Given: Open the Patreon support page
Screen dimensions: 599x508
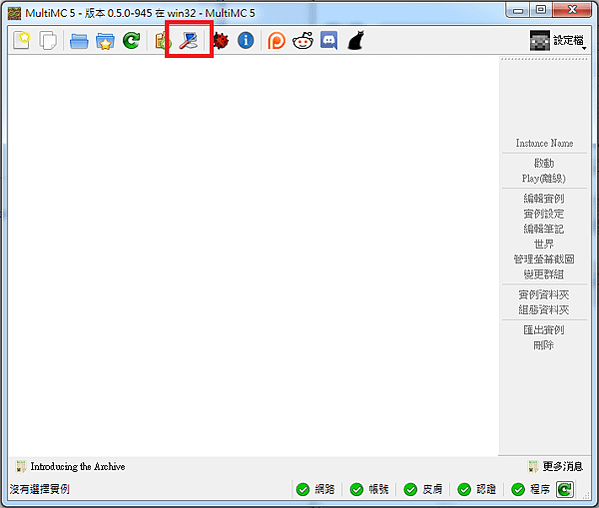Looking at the screenshot, I should point(276,40).
